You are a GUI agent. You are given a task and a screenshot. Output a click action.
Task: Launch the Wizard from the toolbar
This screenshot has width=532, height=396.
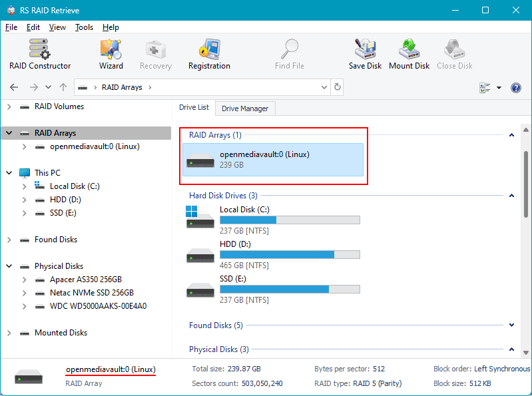[x=111, y=54]
